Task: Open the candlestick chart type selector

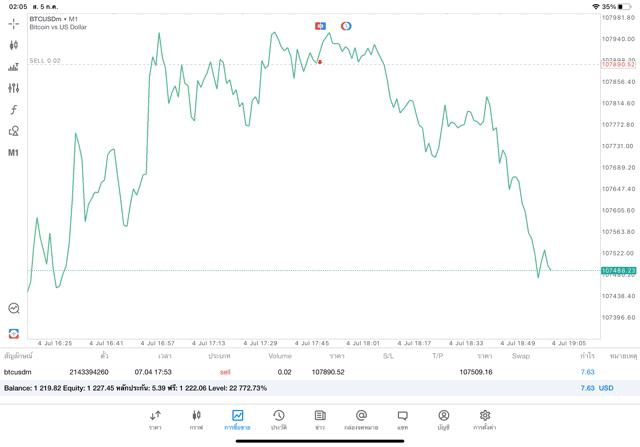Action: (x=14, y=45)
